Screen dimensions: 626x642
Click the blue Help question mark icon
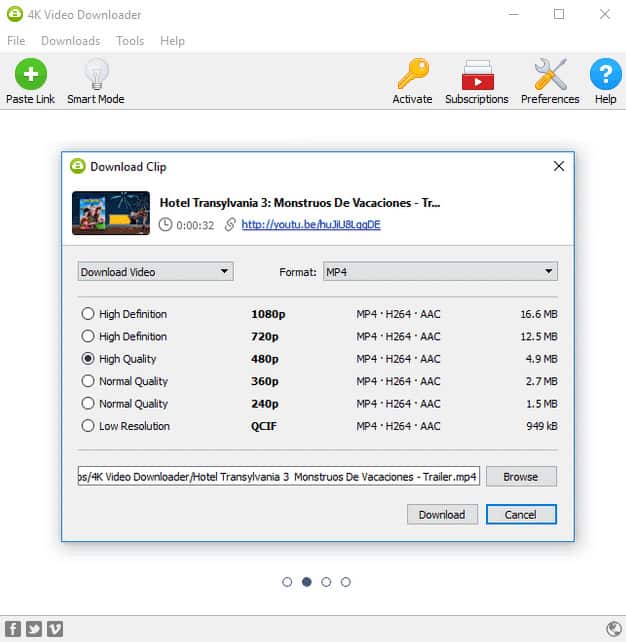[x=606, y=74]
